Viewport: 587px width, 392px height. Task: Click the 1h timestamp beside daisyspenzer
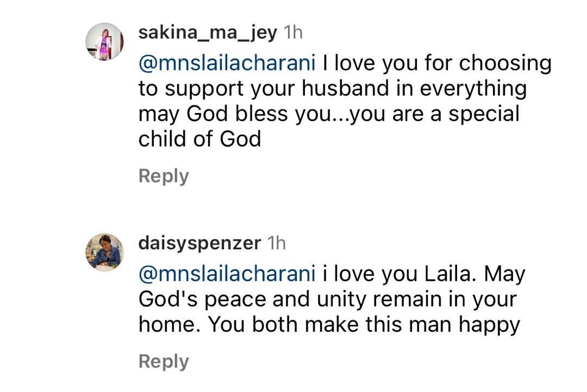pyautogui.click(x=276, y=243)
